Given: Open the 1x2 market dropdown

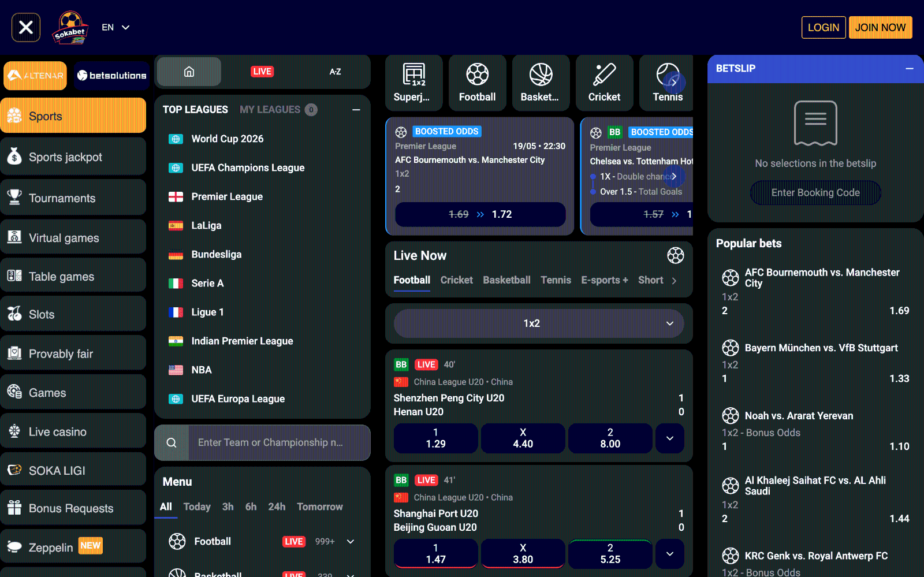Looking at the screenshot, I should (x=539, y=323).
